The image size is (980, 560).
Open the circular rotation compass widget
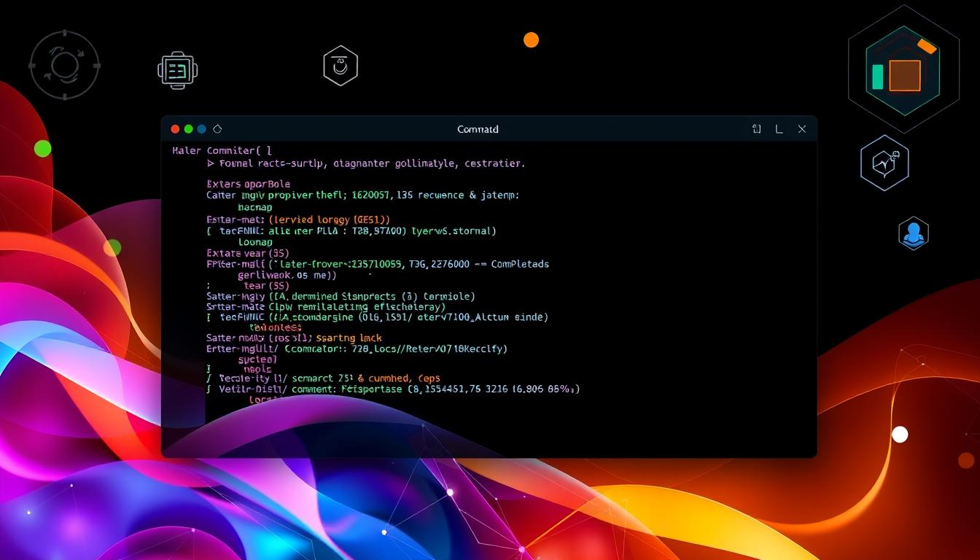[65, 65]
